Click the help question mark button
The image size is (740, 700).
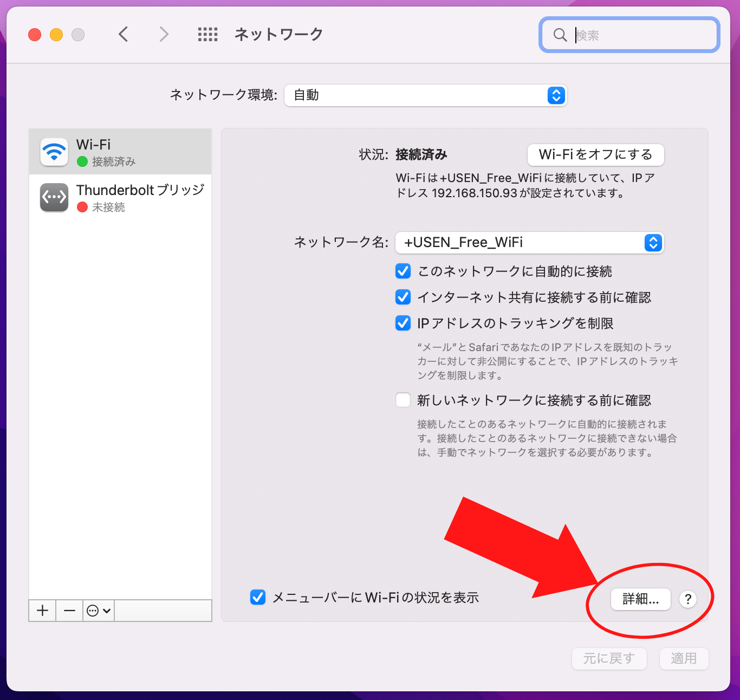(x=687, y=599)
